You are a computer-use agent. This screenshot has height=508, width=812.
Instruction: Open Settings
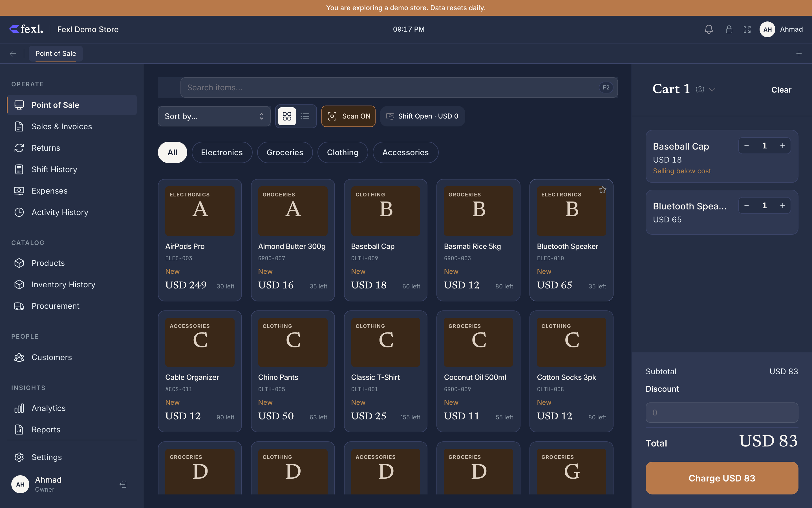72,457
